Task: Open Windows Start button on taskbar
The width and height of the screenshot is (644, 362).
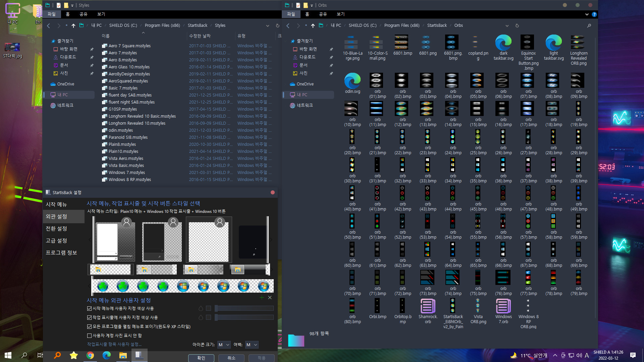Action: click(8, 355)
